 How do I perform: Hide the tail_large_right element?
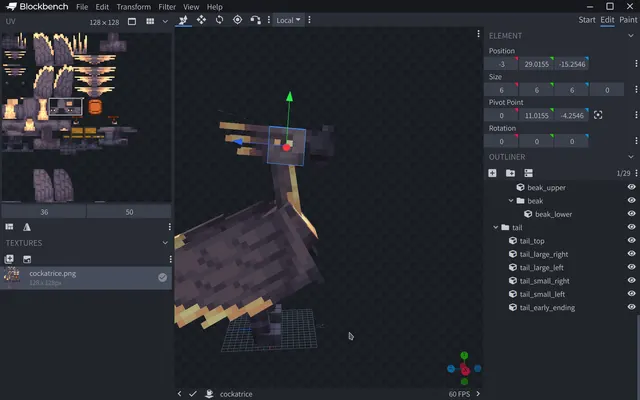pyautogui.click(x=631, y=253)
